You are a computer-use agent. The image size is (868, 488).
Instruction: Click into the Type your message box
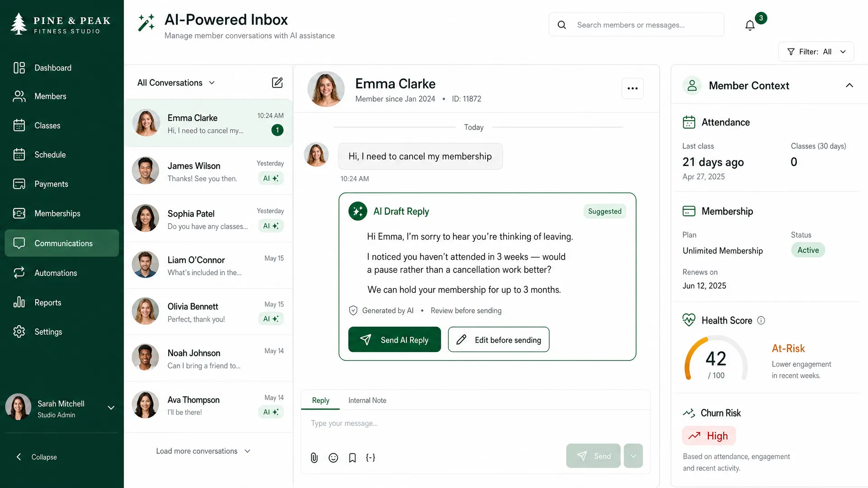click(475, 423)
